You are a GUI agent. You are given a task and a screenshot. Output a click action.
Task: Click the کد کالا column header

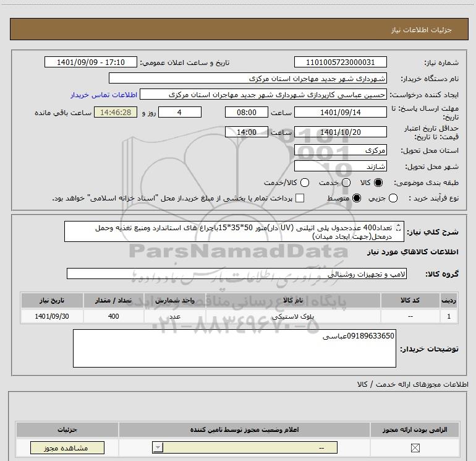(410, 300)
